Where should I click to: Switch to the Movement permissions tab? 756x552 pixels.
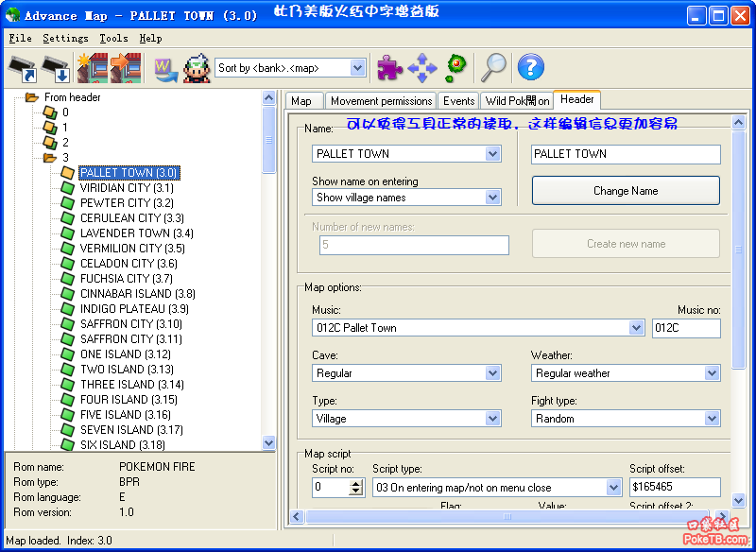[381, 101]
